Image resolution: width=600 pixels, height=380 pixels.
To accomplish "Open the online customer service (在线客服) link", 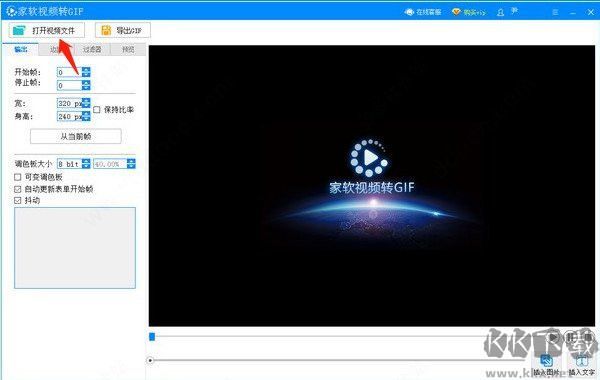I will pos(423,12).
